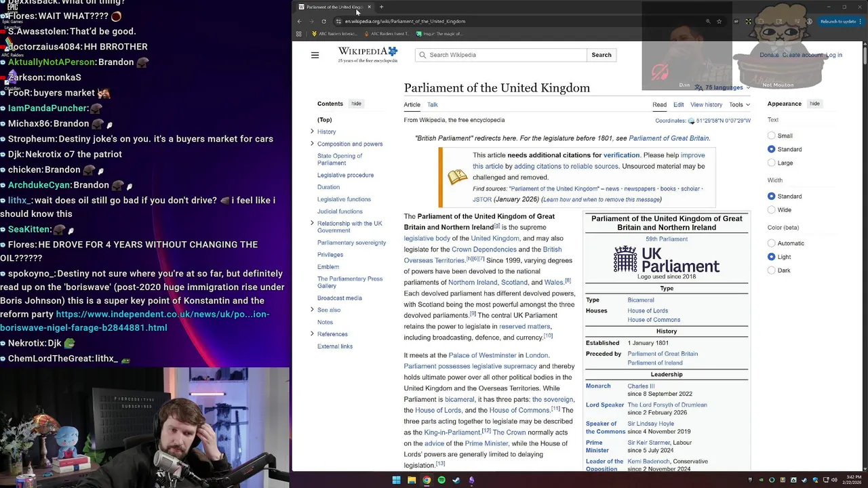Click the zoom magnifier icon in address bar
The height and width of the screenshot is (488, 868).
click(x=708, y=21)
